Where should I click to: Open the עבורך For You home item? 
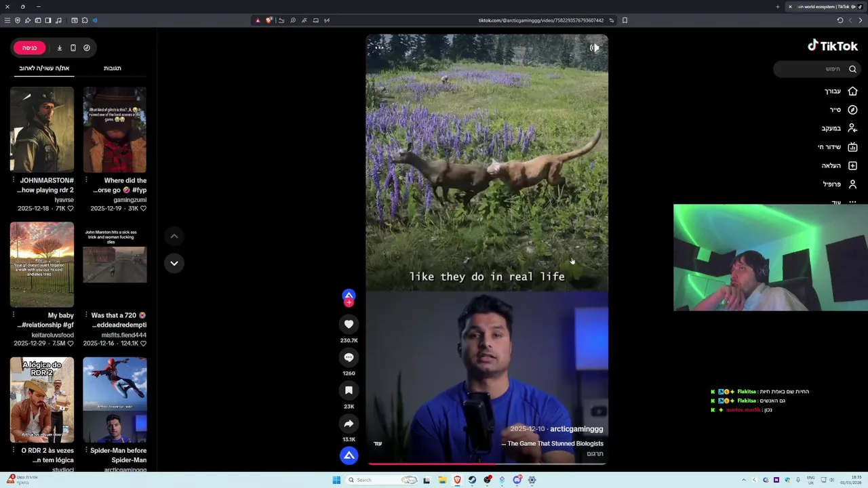[x=840, y=91]
